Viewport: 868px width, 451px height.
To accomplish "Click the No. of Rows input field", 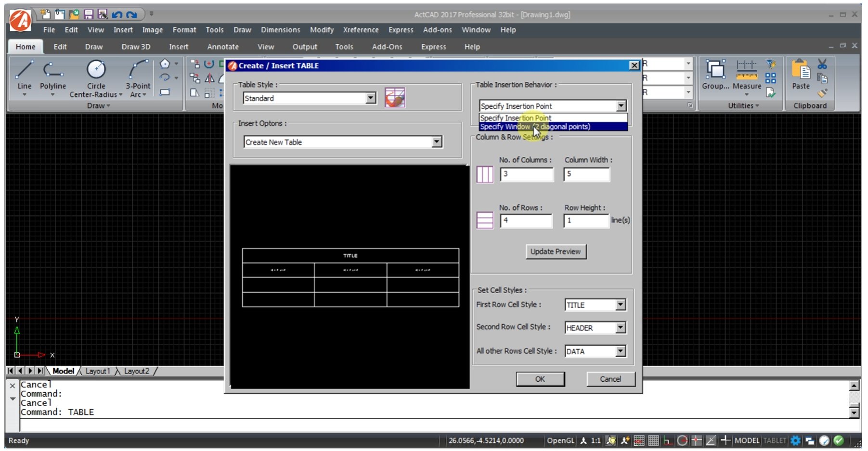I will 526,220.
